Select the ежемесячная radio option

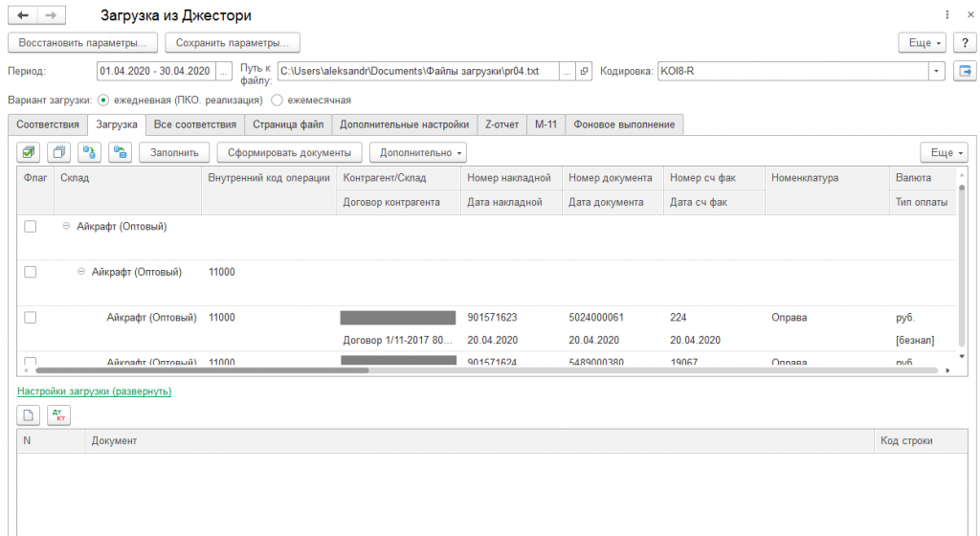[278, 100]
